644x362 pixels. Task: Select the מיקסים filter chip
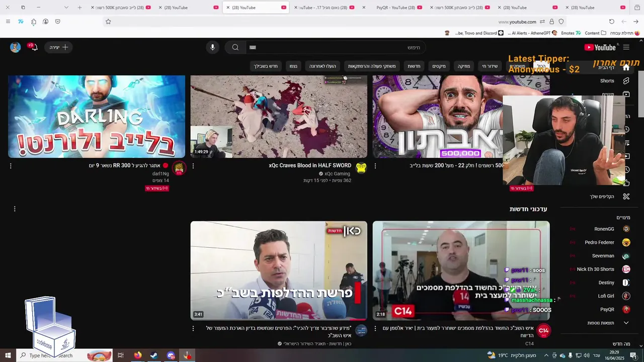[x=439, y=66]
